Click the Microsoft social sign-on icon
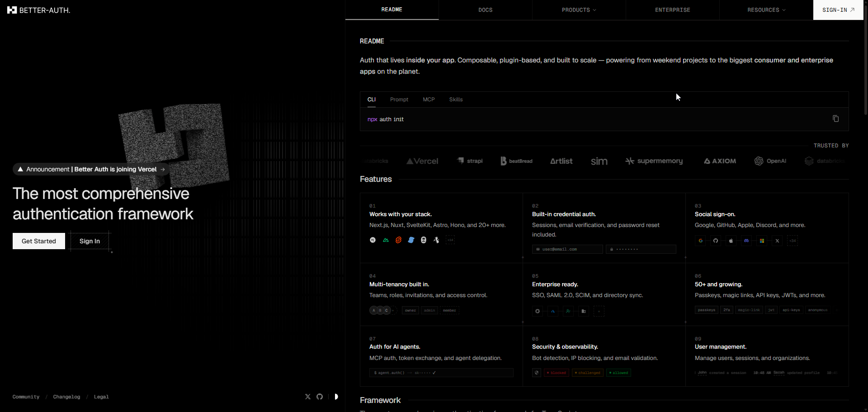868x412 pixels. [762, 241]
